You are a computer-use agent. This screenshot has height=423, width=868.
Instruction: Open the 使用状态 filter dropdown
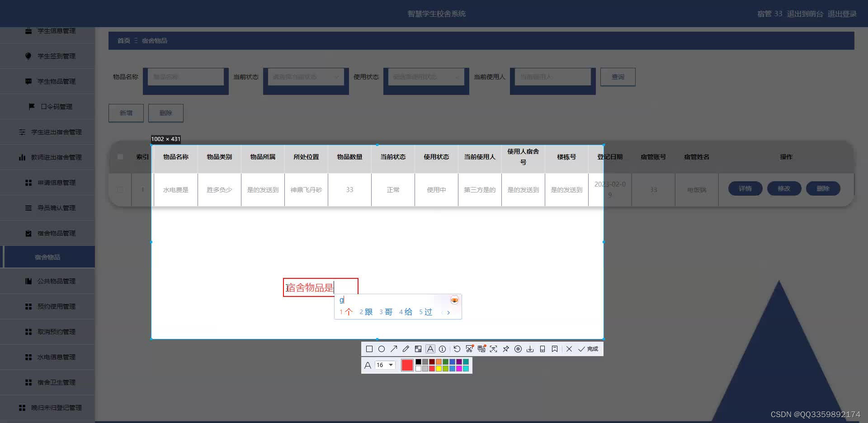click(426, 77)
